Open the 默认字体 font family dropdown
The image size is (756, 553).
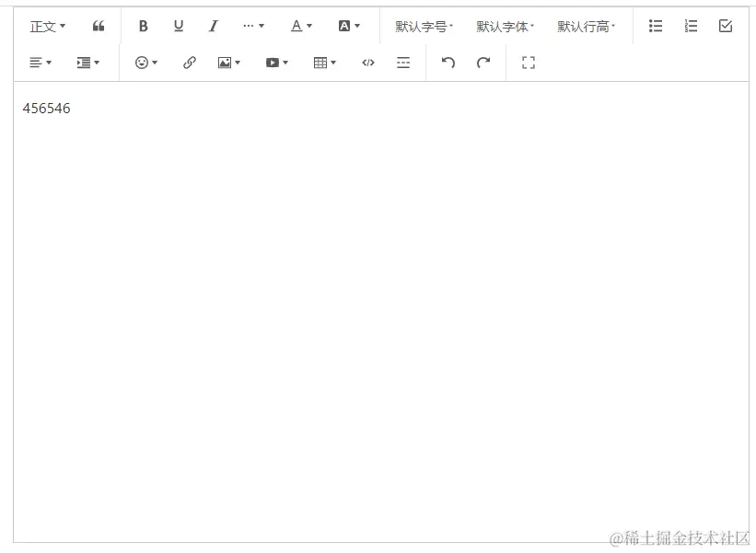(505, 26)
